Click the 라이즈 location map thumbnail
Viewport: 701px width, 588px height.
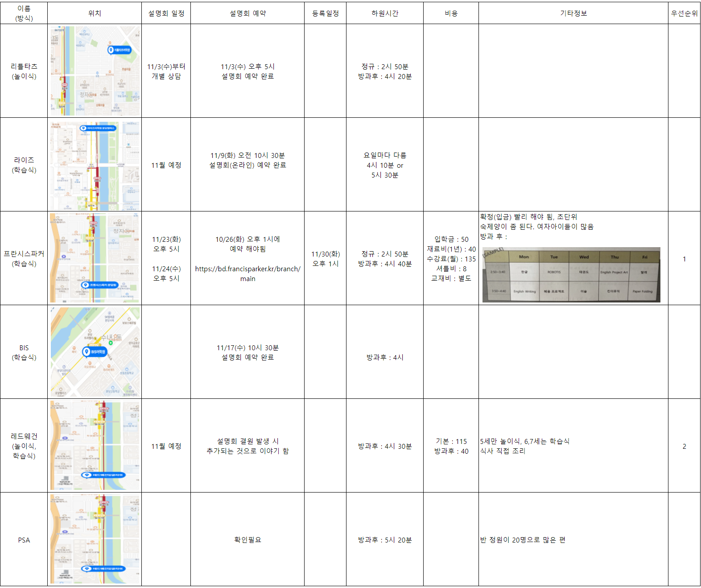click(95, 166)
